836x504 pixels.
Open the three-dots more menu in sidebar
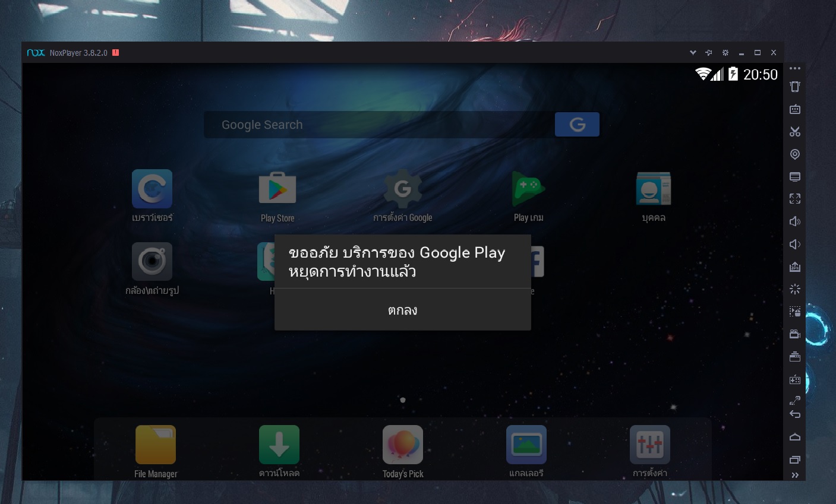click(x=795, y=68)
